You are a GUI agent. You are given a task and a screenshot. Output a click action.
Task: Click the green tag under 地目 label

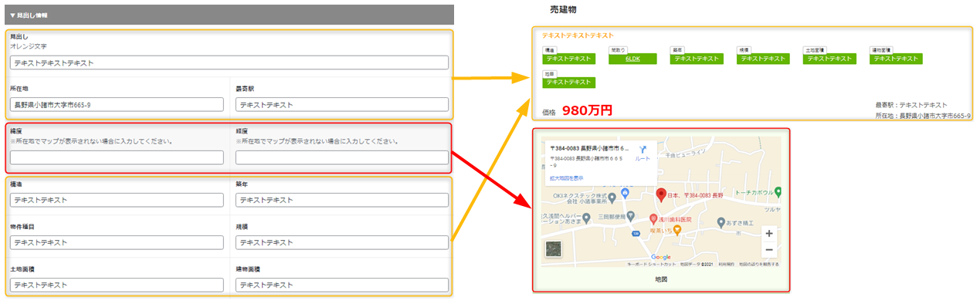point(568,82)
